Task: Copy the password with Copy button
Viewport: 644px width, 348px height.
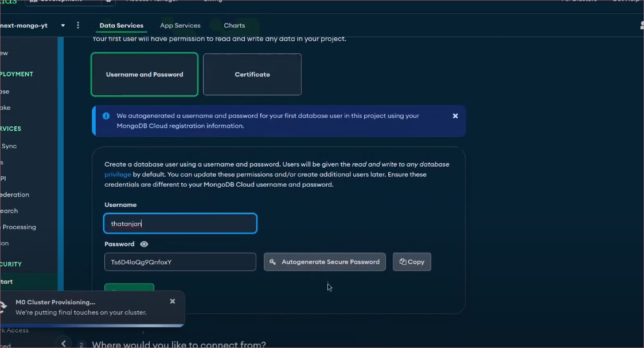Action: tap(412, 262)
